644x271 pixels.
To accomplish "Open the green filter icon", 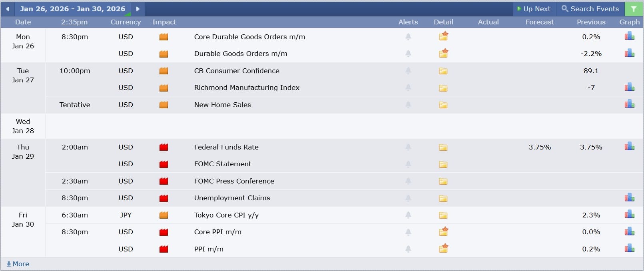I will point(634,9).
